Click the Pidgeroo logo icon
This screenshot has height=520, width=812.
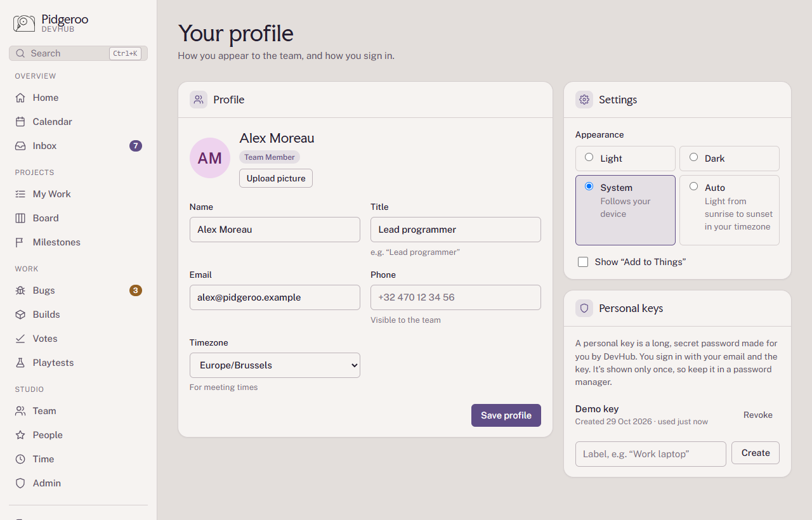[x=24, y=23]
